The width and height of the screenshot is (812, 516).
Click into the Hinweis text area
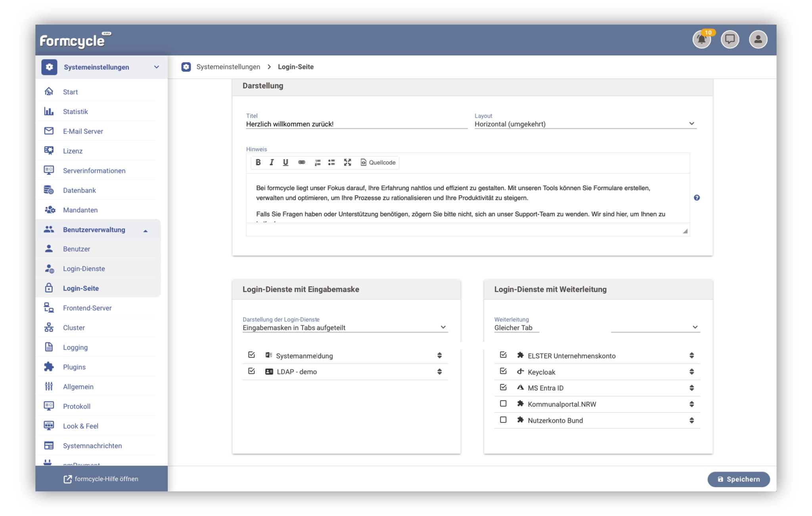tap(467, 198)
